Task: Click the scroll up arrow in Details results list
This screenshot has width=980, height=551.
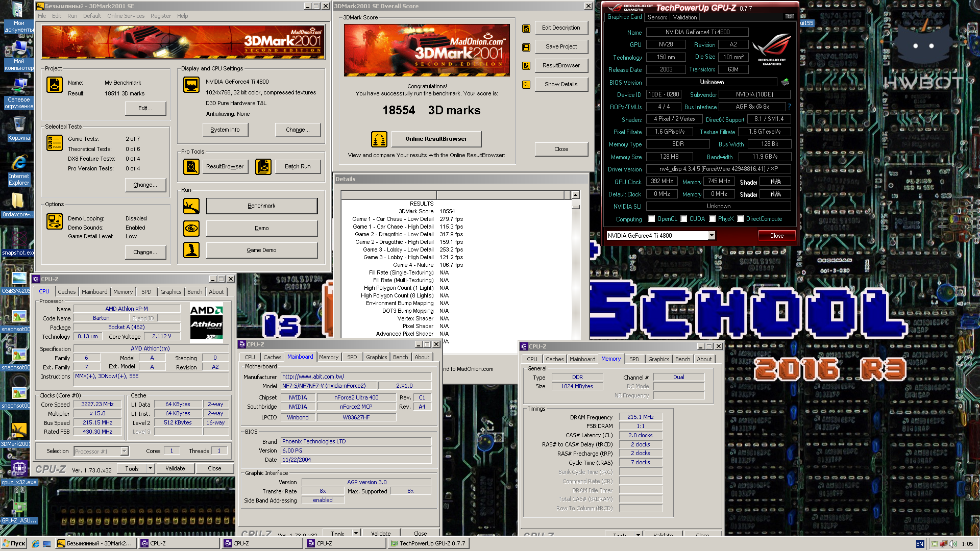Action: [x=575, y=195]
